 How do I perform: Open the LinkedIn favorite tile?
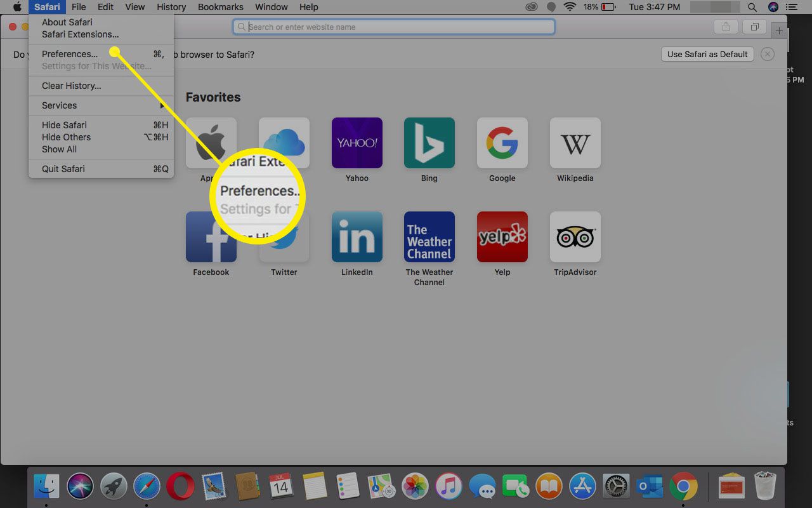click(x=357, y=237)
